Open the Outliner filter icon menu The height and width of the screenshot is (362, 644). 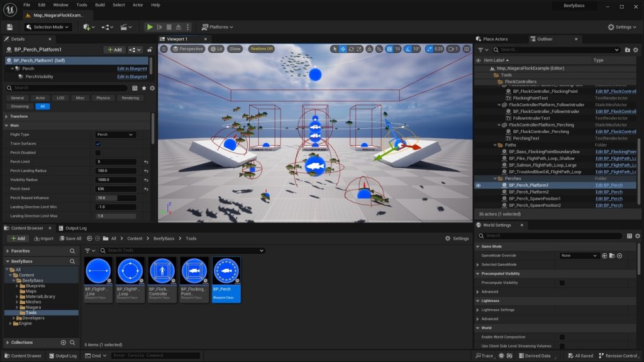[482, 50]
